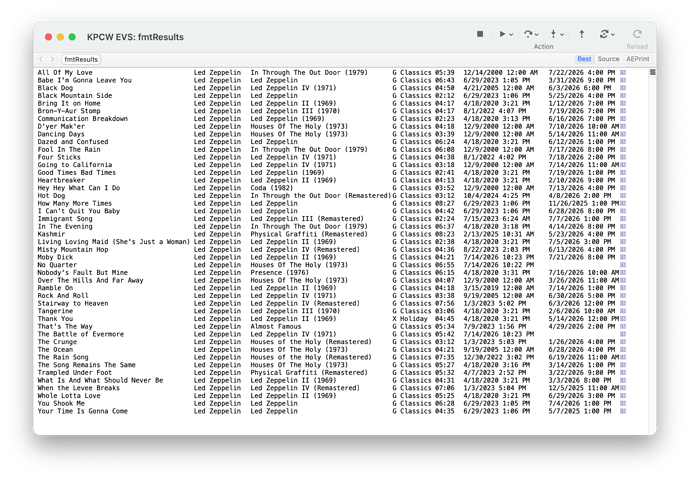Select the 'Dazed and Confused' title
690x479 pixels.
coord(73,142)
